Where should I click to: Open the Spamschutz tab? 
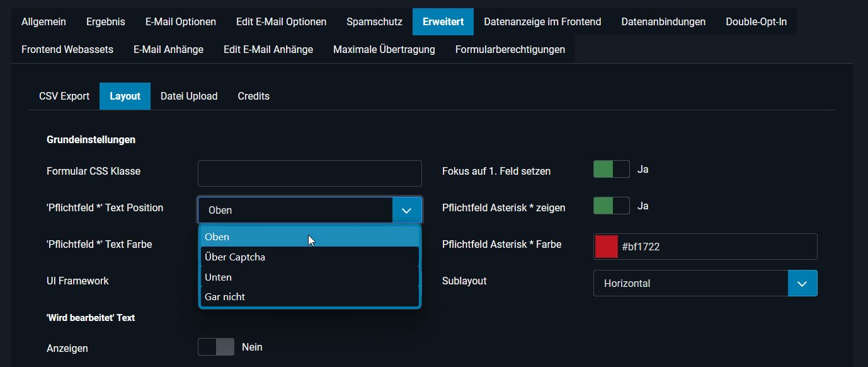(x=374, y=21)
